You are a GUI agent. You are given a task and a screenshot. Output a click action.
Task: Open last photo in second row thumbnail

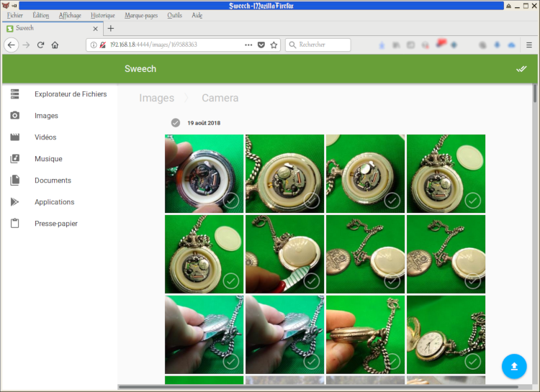coord(446,254)
